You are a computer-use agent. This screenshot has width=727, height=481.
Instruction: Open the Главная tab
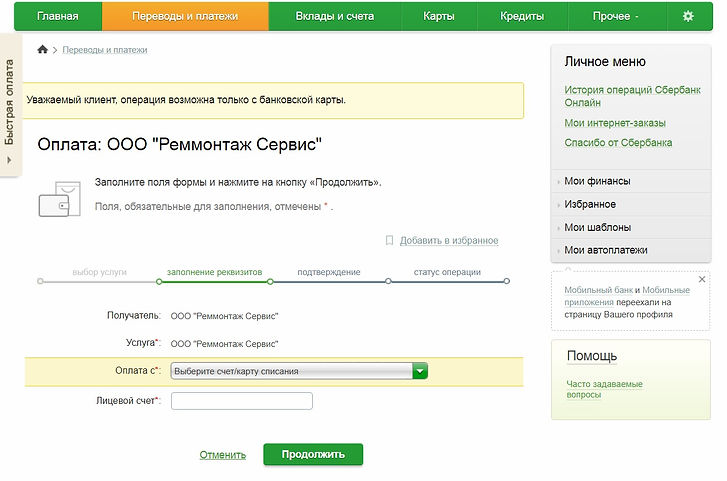58,16
